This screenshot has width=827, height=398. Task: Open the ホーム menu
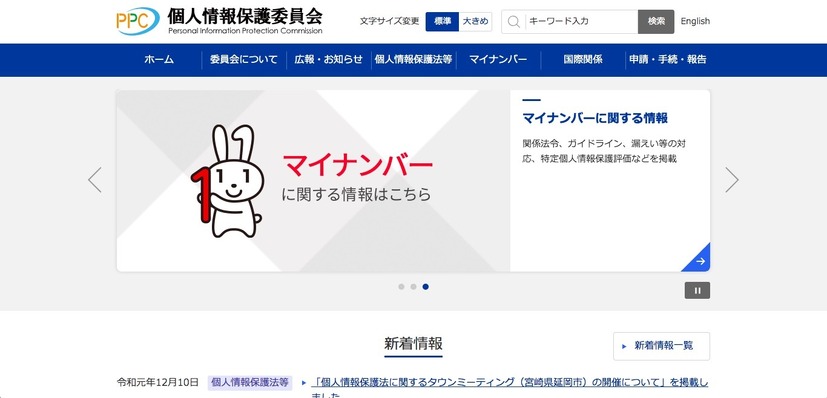click(159, 60)
